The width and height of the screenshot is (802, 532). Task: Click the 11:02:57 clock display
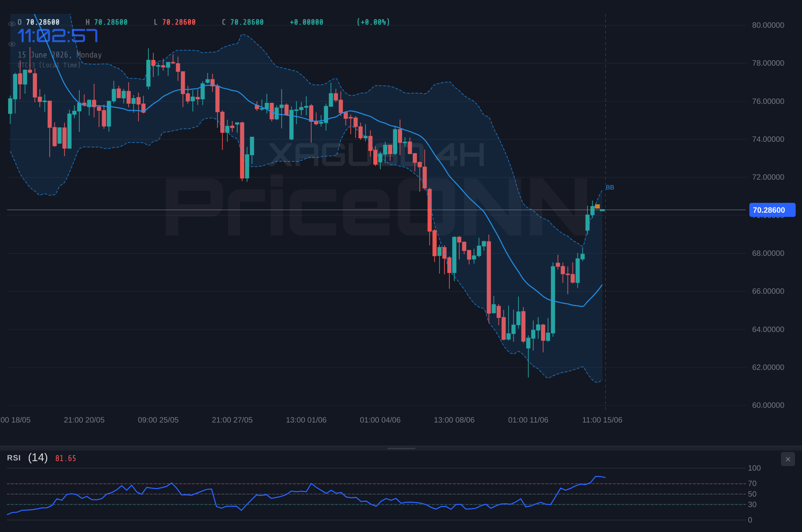[x=58, y=36]
